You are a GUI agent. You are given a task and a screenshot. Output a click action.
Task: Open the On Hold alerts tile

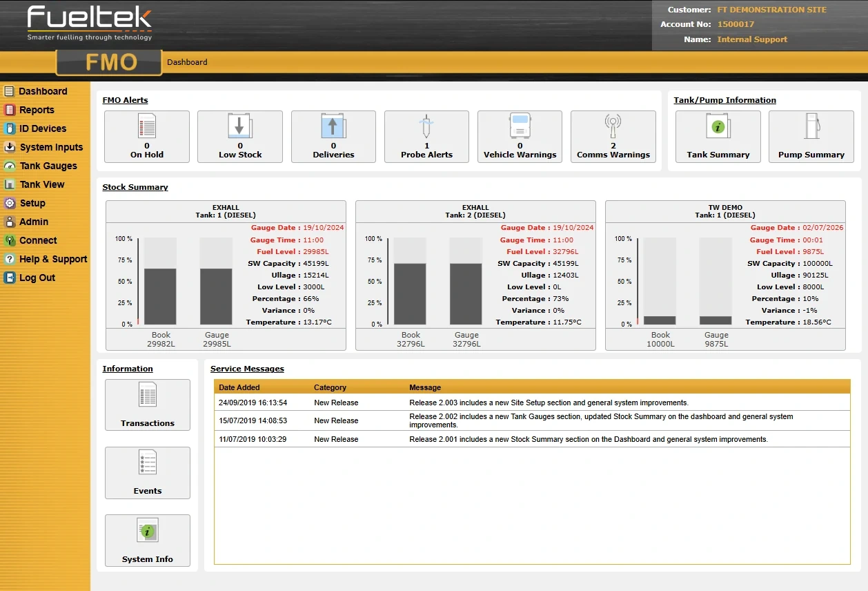(x=147, y=137)
